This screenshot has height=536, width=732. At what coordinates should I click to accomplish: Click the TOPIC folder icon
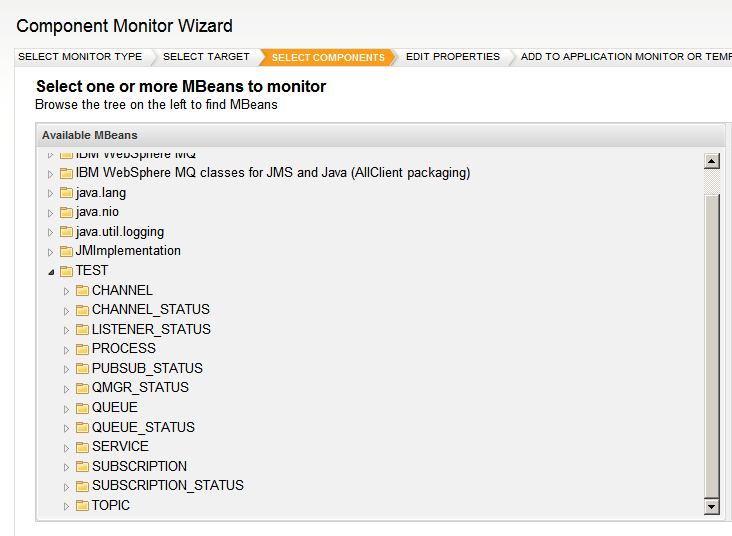[82, 506]
